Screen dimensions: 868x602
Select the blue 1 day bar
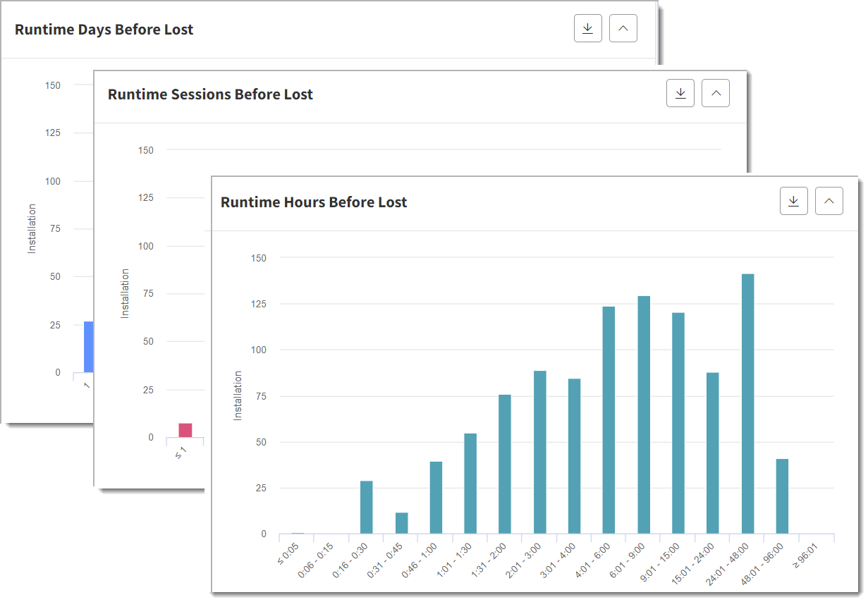pyautogui.click(x=89, y=347)
